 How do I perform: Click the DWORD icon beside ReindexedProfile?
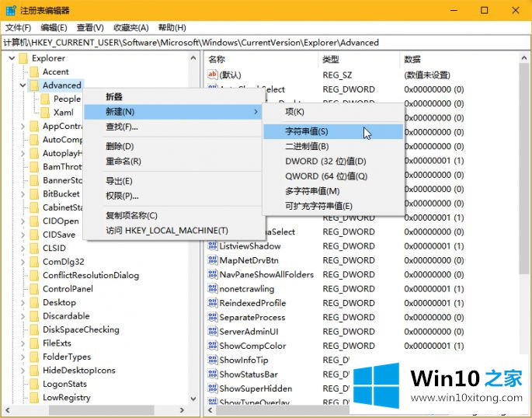click(212, 303)
